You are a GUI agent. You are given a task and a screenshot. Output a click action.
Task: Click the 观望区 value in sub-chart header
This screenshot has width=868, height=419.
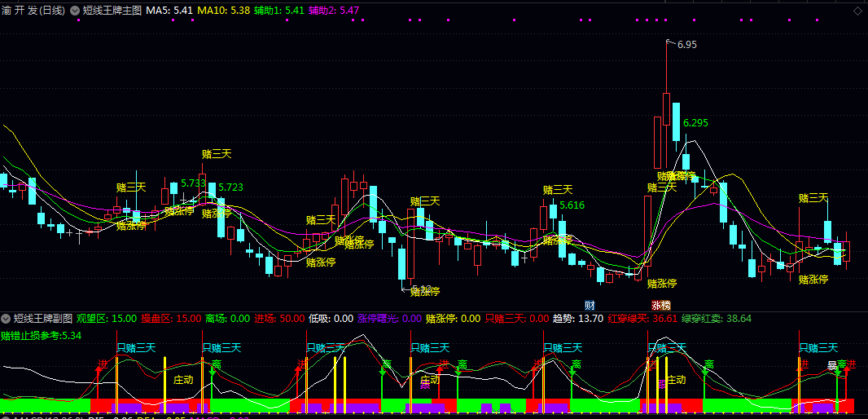(x=107, y=318)
